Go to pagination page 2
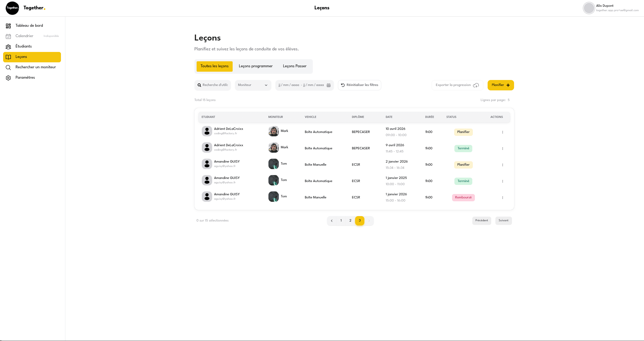Image resolution: width=644 pixels, height=341 pixels. 350,221
